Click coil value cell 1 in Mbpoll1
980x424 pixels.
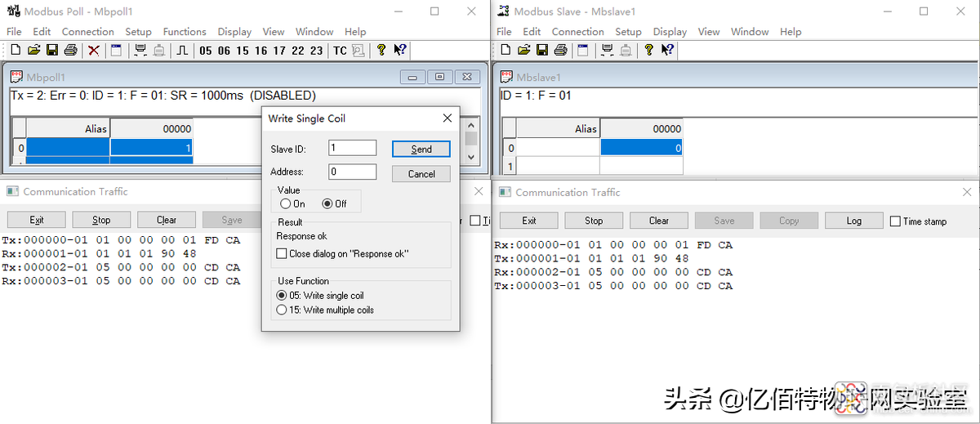(151, 148)
